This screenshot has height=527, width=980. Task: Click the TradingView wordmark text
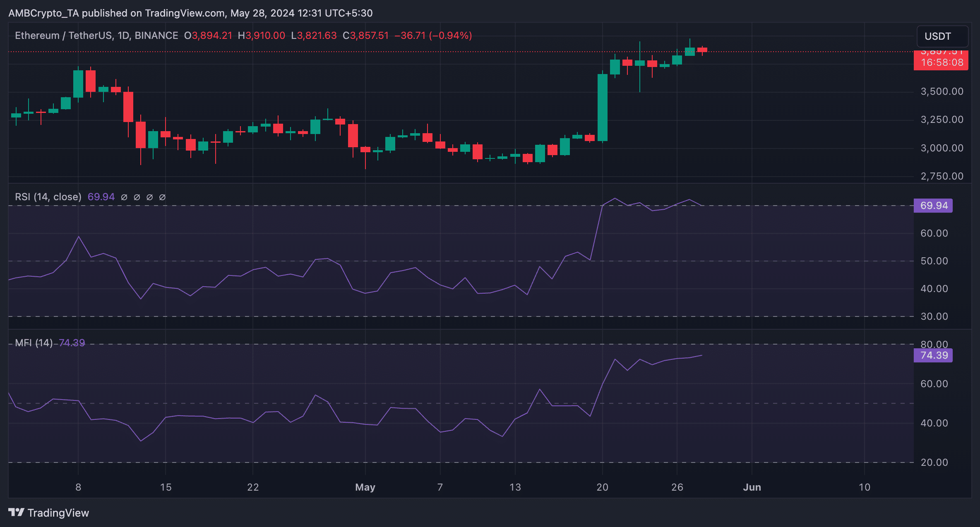point(58,513)
